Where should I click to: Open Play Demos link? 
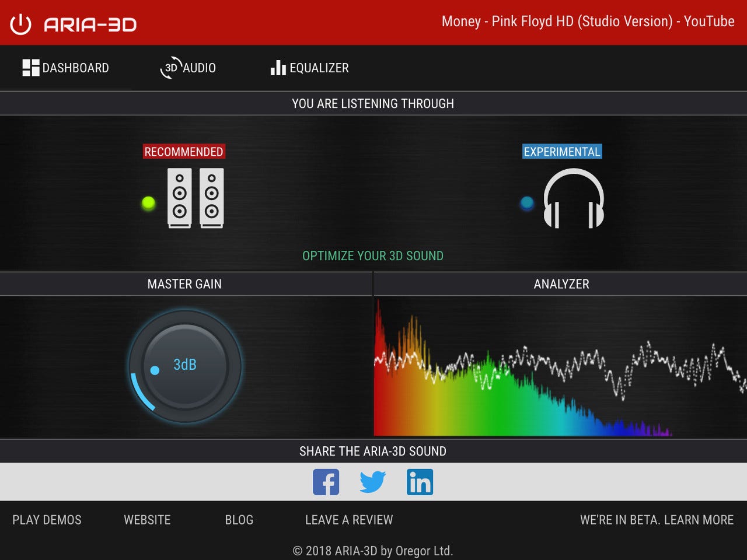47,520
